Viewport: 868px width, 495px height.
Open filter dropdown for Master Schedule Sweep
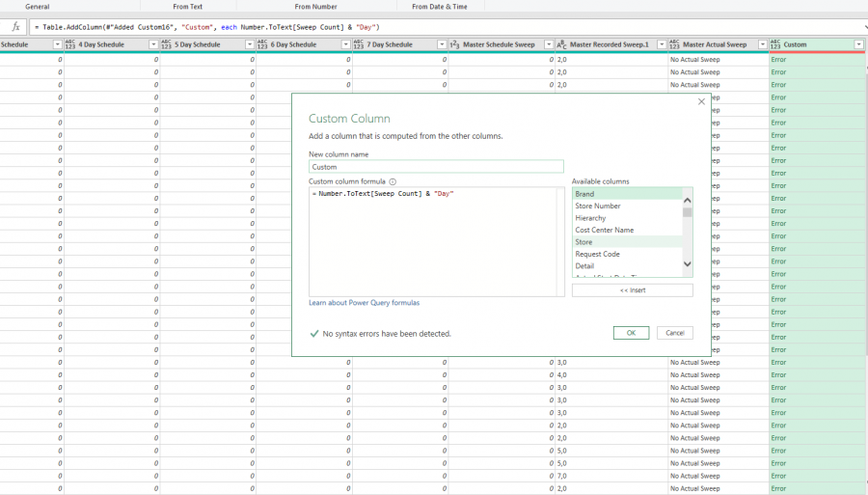(x=549, y=44)
